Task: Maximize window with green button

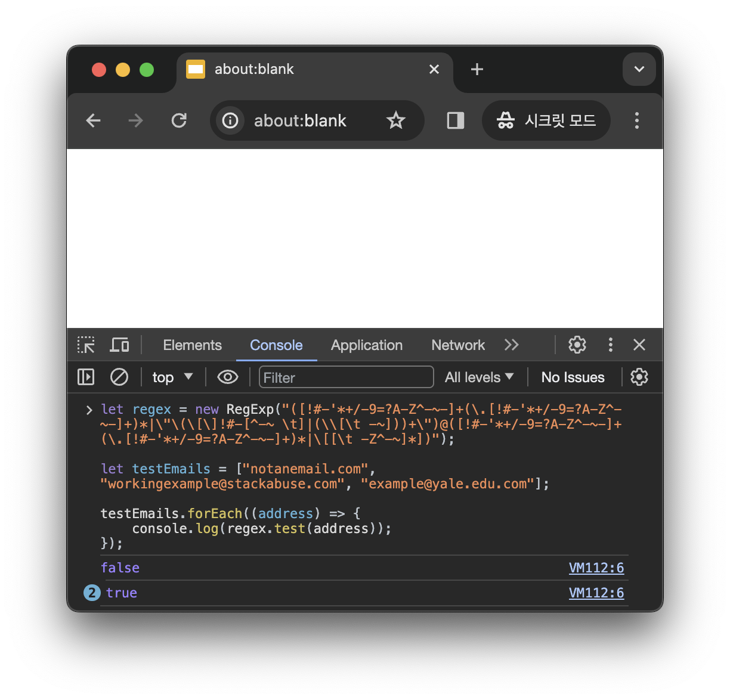Action: click(x=147, y=70)
